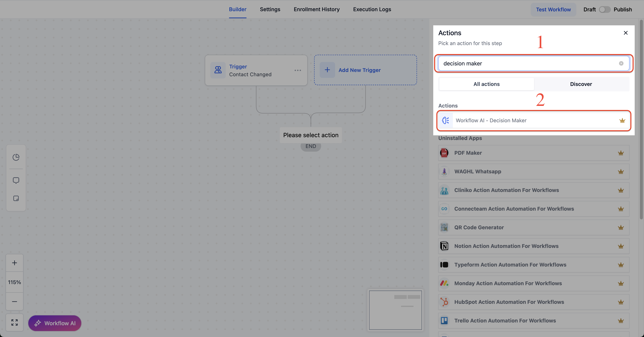Zoom in on the workflow canvas
Viewport: 644px width, 337px height.
click(15, 263)
